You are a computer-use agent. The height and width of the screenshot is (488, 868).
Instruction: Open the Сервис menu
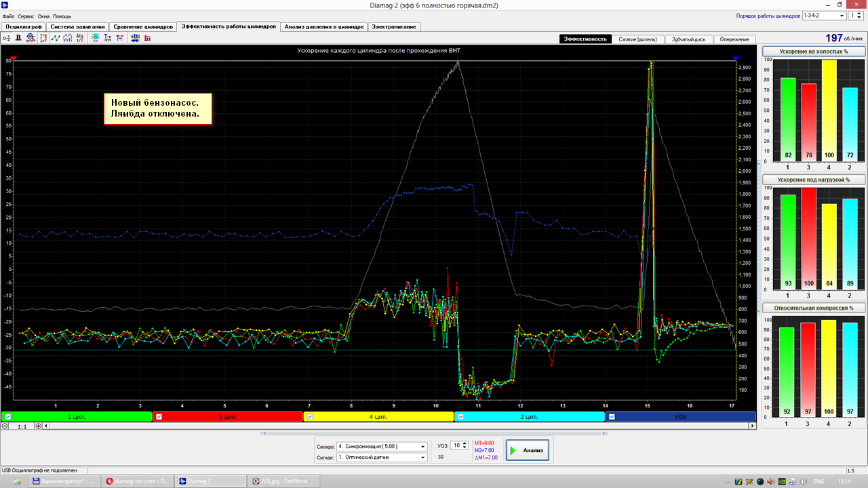point(26,16)
